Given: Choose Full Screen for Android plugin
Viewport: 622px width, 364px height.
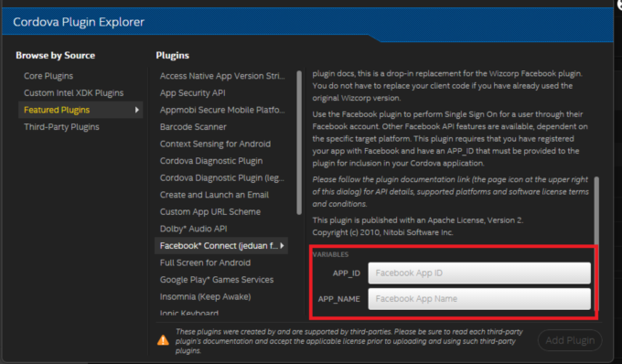Looking at the screenshot, I should point(205,262).
